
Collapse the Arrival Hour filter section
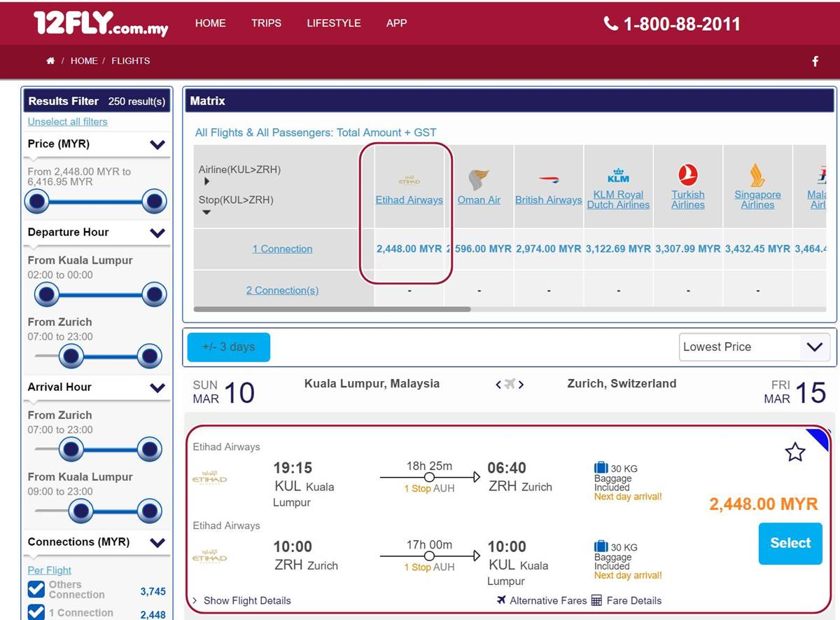point(157,387)
